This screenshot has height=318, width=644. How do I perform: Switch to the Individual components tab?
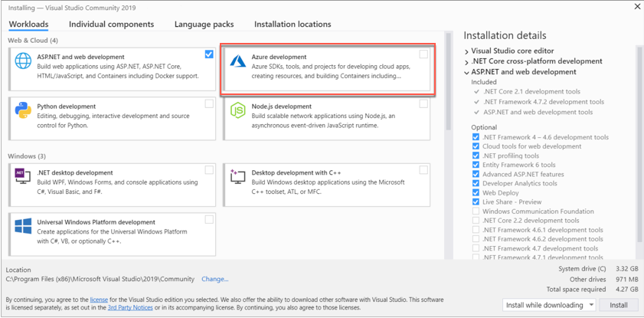[111, 25]
